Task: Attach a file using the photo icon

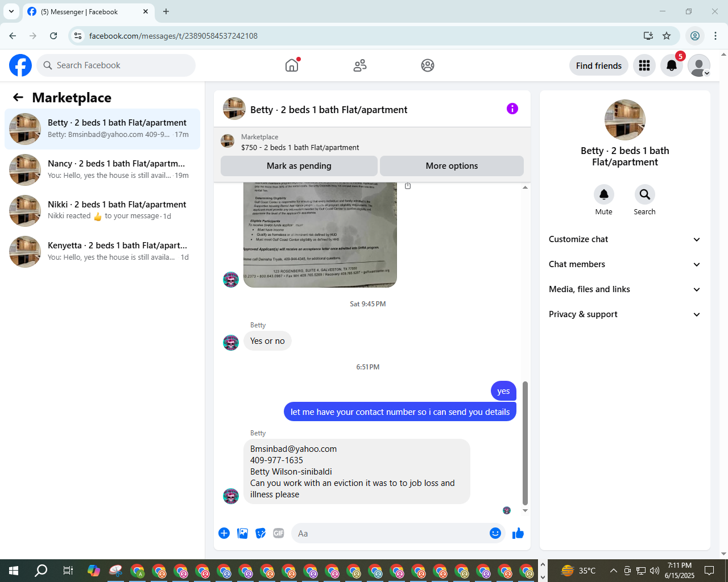Action: pyautogui.click(x=242, y=533)
